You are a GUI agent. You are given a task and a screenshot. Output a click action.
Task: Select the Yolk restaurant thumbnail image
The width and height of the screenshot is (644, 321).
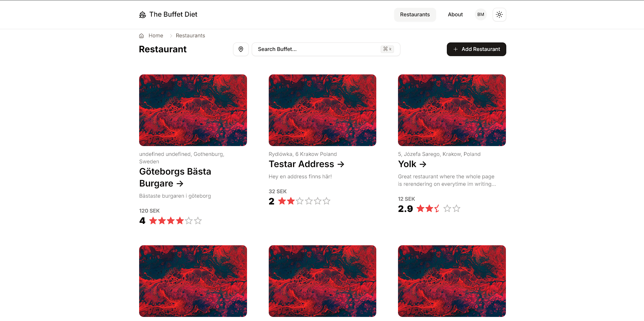click(452, 110)
